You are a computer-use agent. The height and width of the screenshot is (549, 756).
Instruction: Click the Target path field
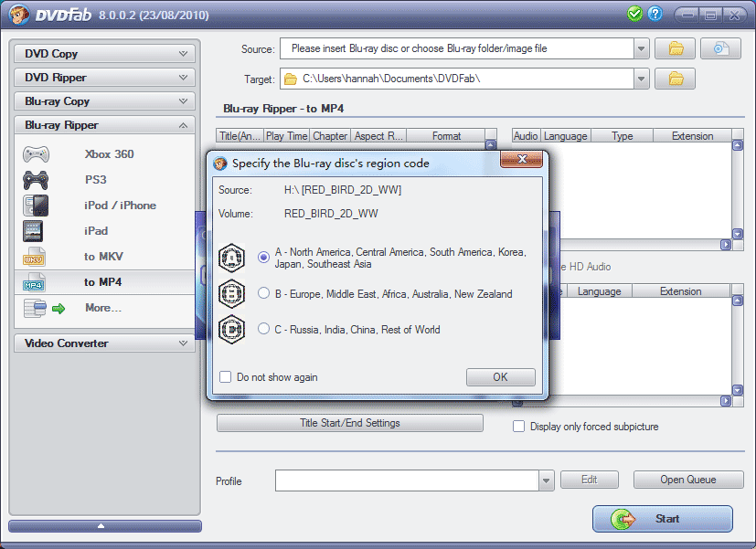tap(457, 79)
